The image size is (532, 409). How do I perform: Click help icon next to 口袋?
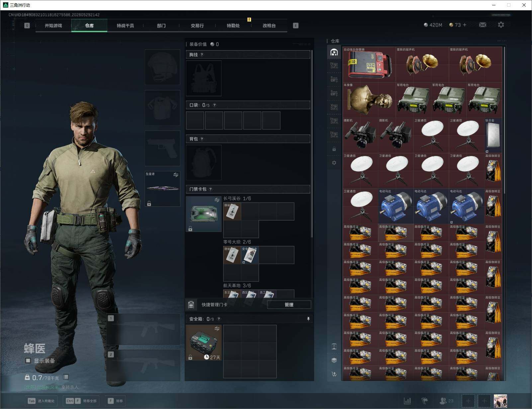pyautogui.click(x=214, y=105)
